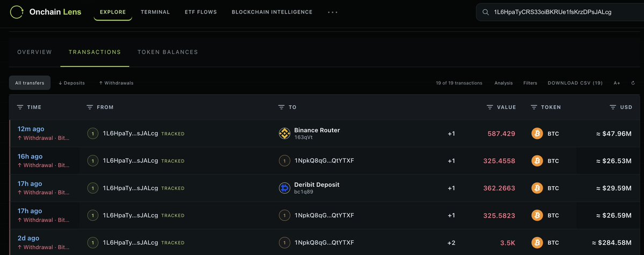
Task: Click recipient badge in 16h ago row
Action: tap(285, 161)
